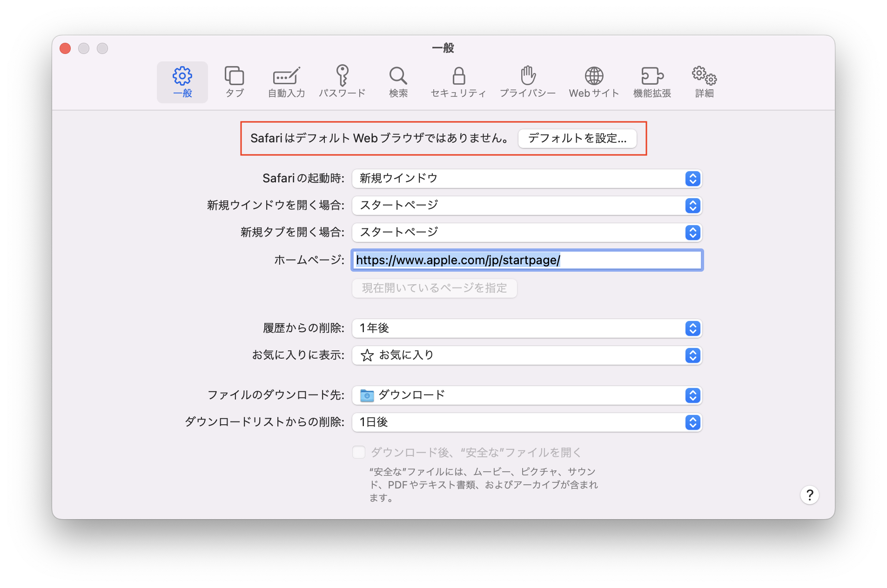This screenshot has width=887, height=588.
Task: Select the 一般 gear icon tab
Action: (x=182, y=82)
